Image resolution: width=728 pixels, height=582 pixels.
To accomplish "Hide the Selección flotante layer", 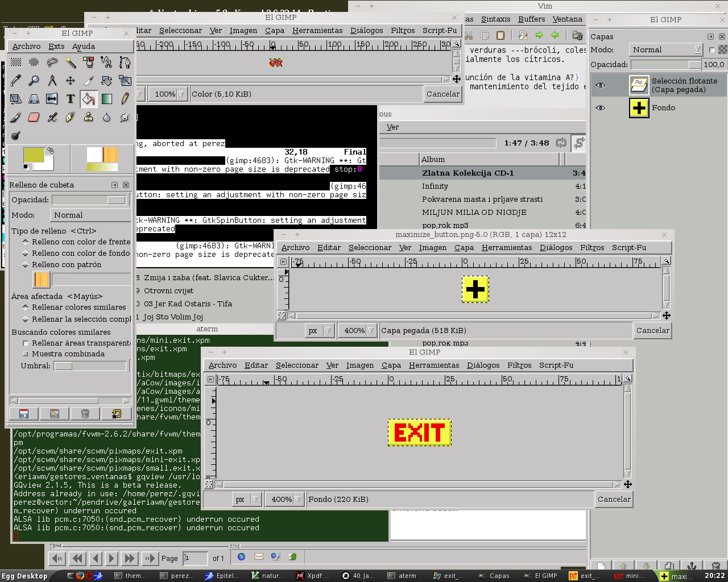I will tap(601, 85).
